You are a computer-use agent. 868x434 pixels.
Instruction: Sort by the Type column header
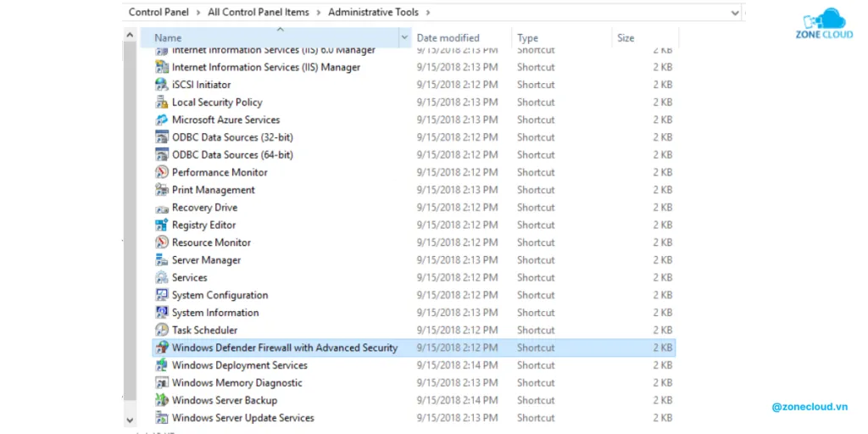coord(527,38)
